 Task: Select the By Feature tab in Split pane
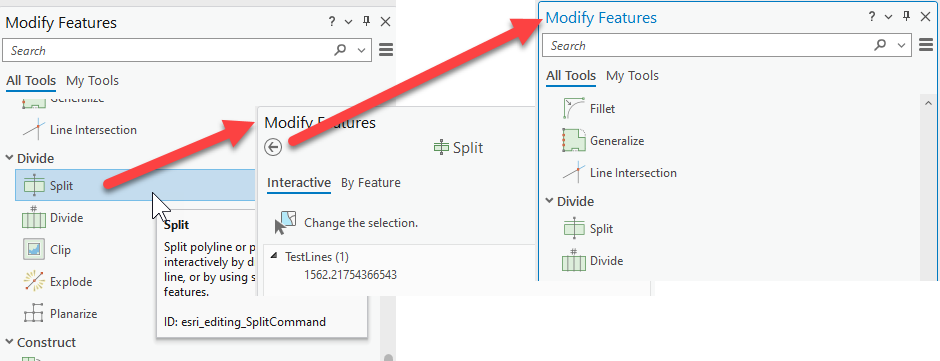point(370,182)
